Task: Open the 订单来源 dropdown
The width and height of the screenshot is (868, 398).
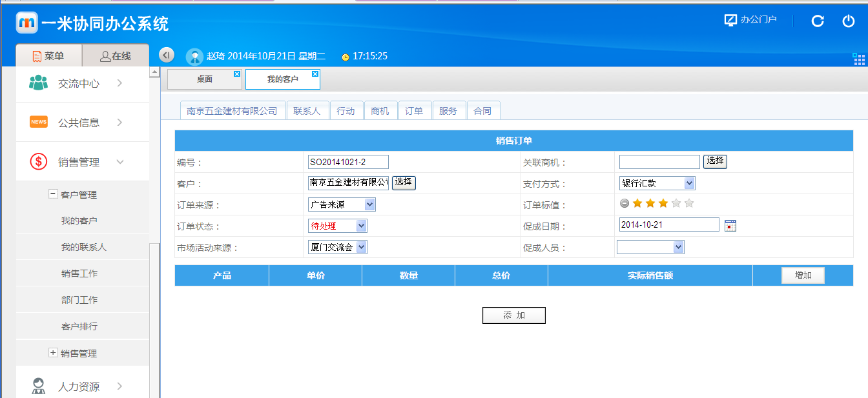Action: coord(342,204)
